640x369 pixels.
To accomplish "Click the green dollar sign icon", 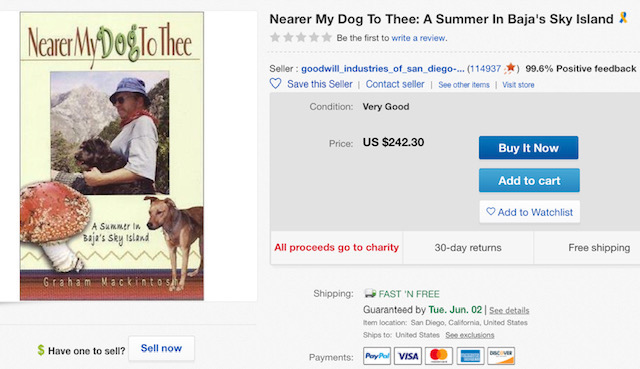I will [41, 350].
